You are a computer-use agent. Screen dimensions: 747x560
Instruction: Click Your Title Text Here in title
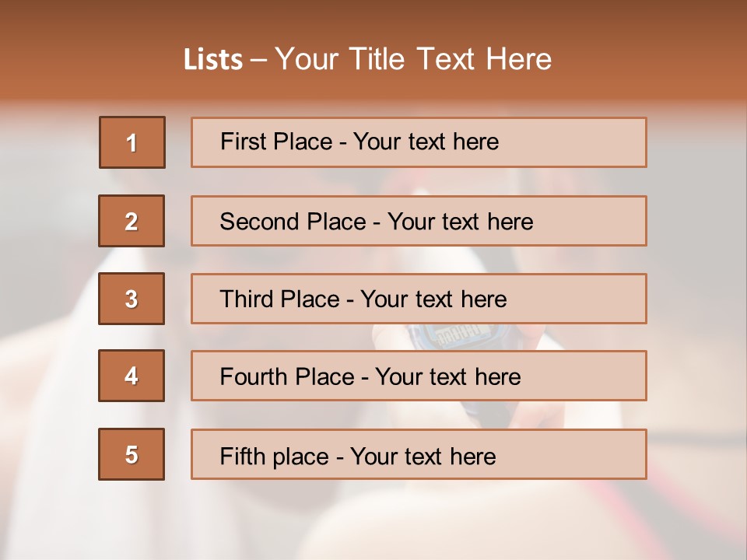(x=413, y=60)
